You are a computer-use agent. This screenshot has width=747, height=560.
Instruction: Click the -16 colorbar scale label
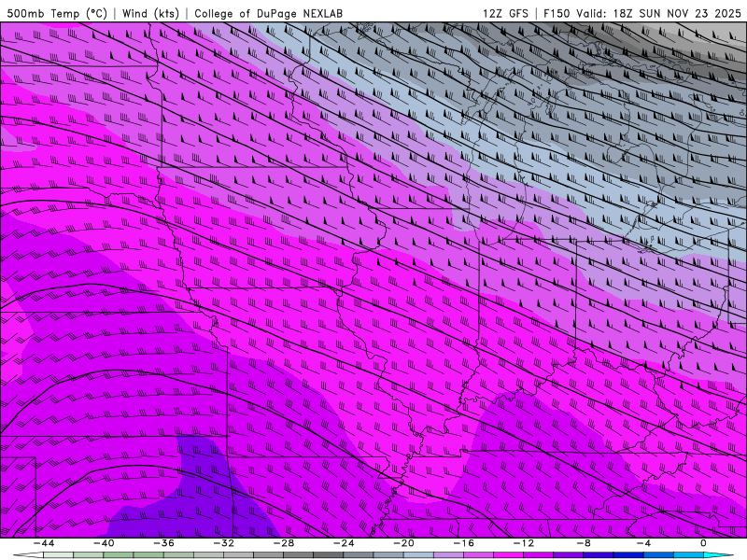point(463,543)
